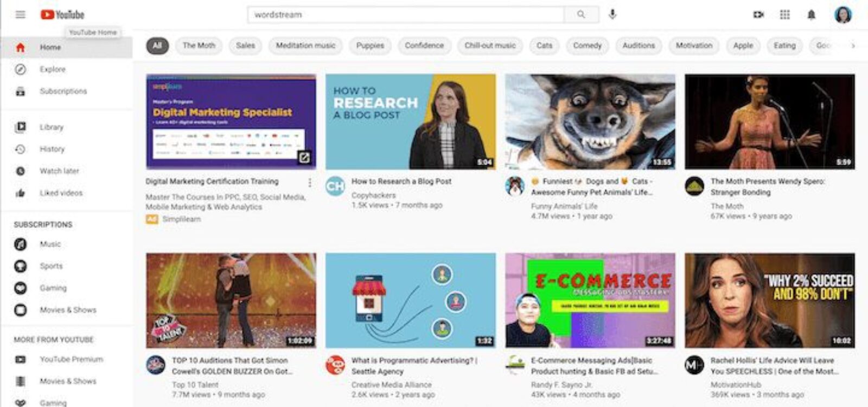Open the Digital Marketing Specialist ad thumbnail
Screen dimensions: 868x407
(x=231, y=122)
